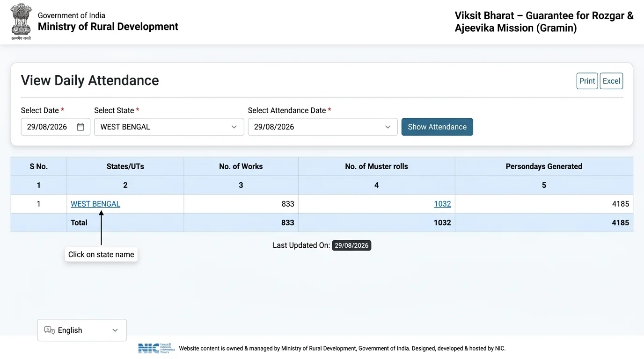The width and height of the screenshot is (644, 359).
Task: Open the calendar picker icon in Select Date
Action: [80, 127]
